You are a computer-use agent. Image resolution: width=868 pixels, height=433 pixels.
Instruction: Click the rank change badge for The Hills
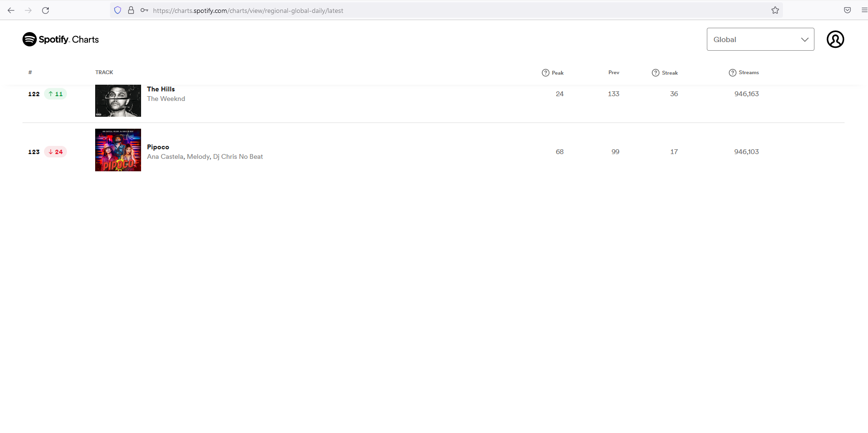55,94
